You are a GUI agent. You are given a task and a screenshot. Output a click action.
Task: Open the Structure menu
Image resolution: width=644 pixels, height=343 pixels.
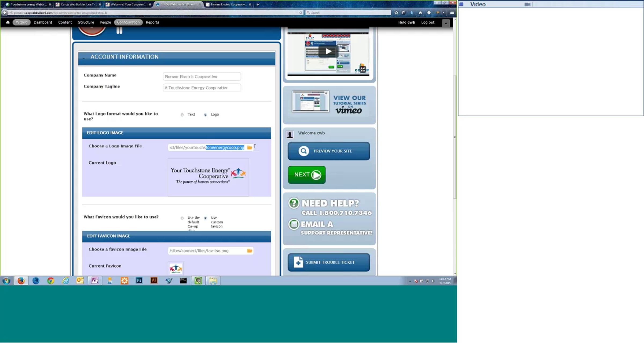pyautogui.click(x=86, y=22)
